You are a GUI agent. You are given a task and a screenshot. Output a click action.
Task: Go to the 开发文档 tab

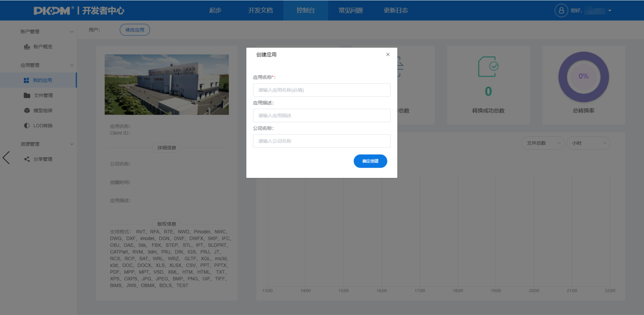(260, 10)
